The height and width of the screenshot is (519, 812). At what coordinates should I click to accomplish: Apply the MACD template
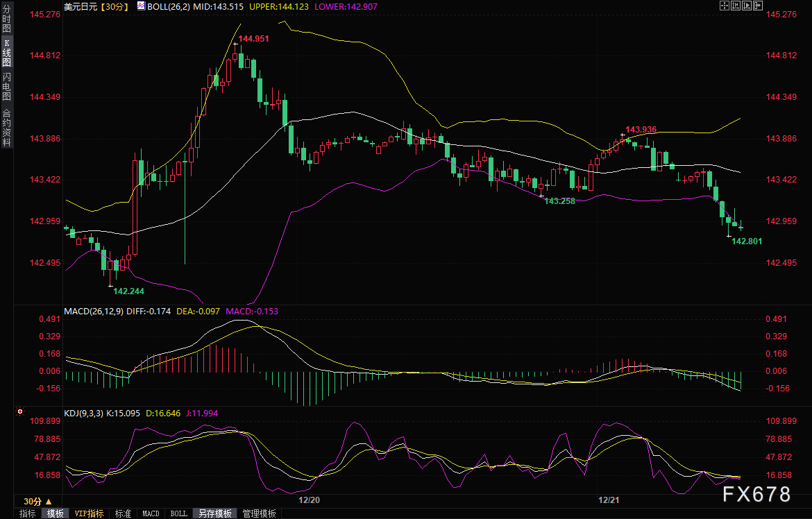151,513
